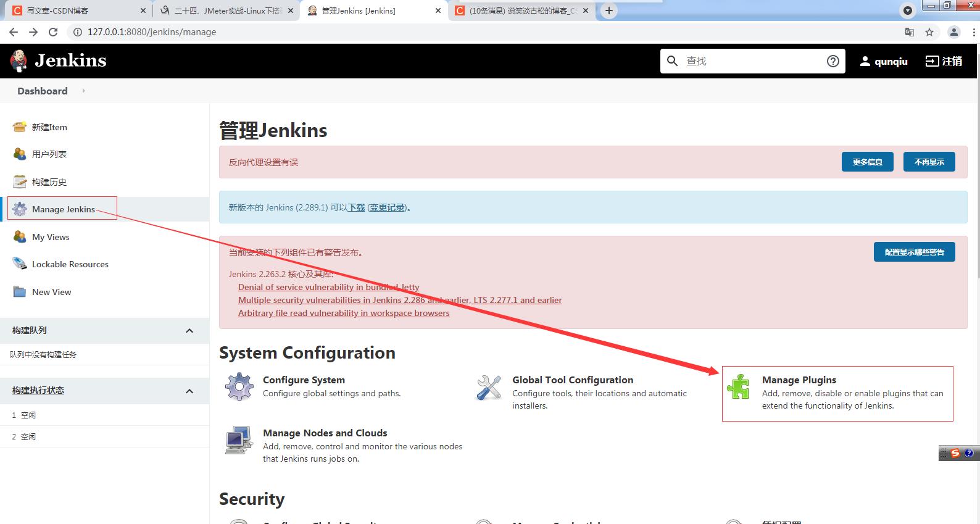Open New View in the sidebar

click(52, 292)
